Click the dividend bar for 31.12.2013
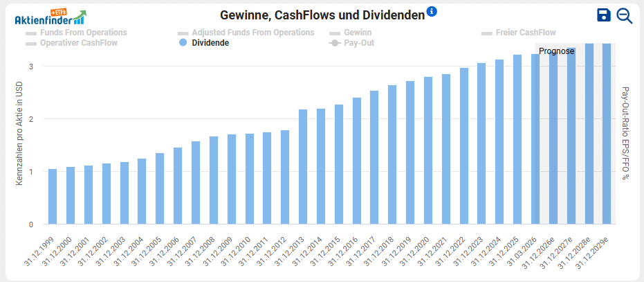This screenshot has width=644, height=282. [303, 167]
